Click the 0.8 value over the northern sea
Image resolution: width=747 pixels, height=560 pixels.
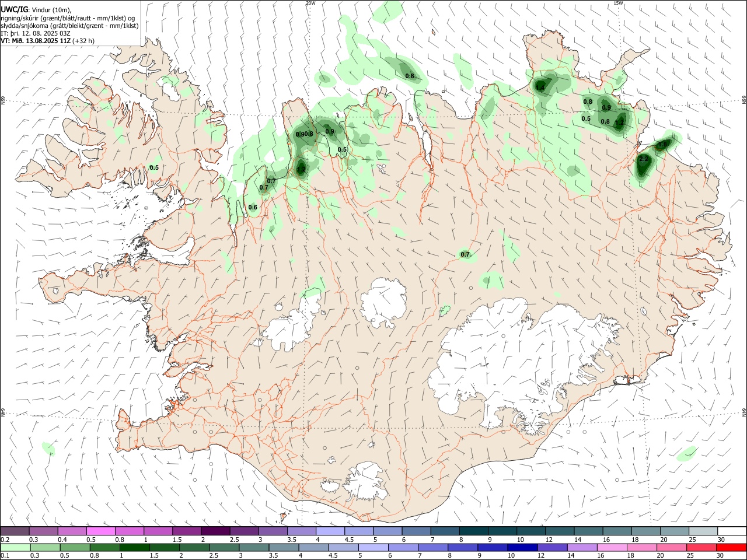click(410, 76)
